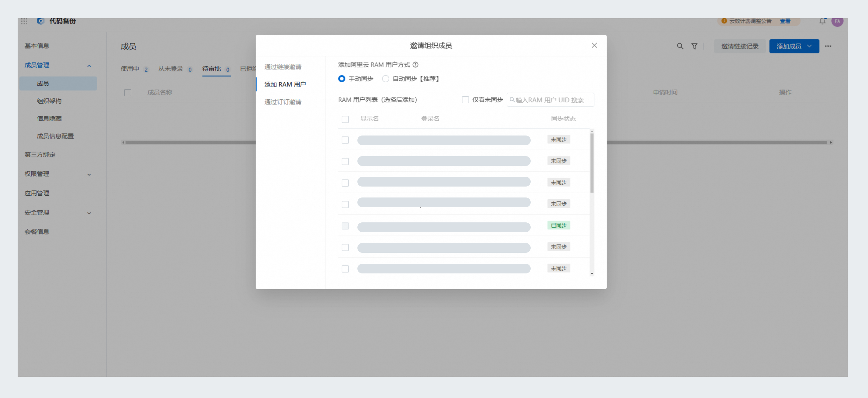868x398 pixels.
Task: Tick the checkbox of the third RAM user row
Action: pyautogui.click(x=345, y=183)
